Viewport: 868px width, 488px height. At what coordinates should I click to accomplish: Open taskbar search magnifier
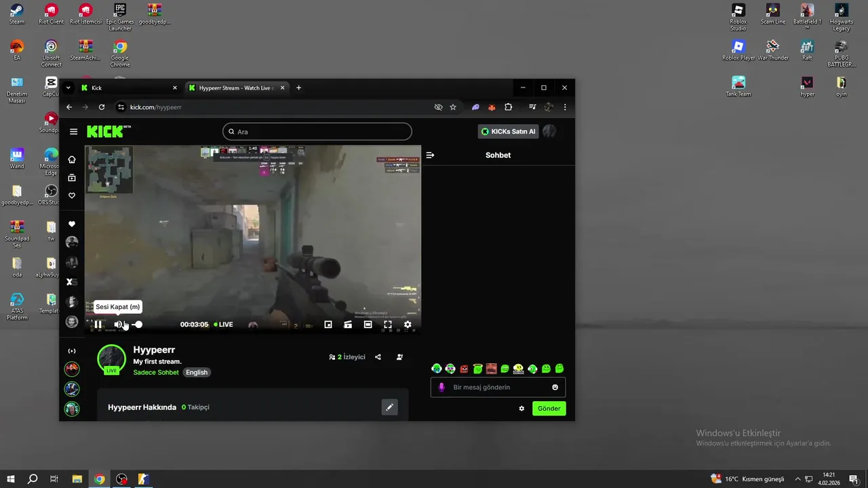33,479
